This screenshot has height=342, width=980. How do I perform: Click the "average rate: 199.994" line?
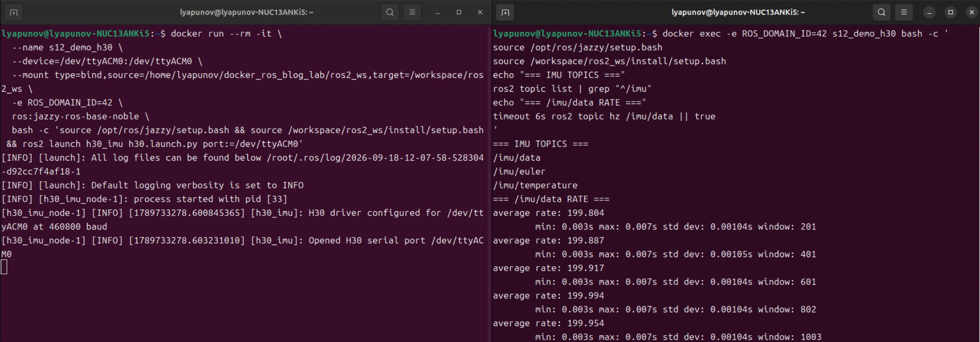(x=549, y=296)
